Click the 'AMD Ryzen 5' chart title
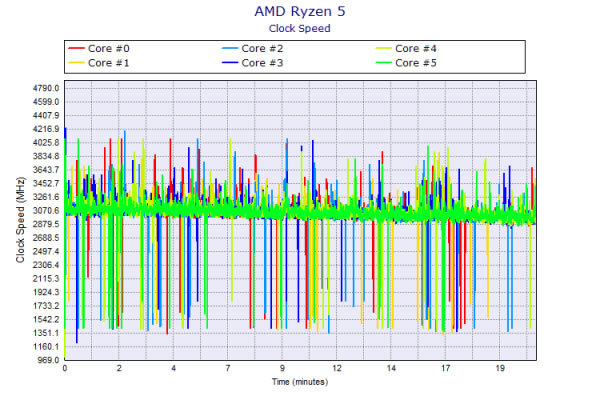This screenshot has height=400, width=600. point(300,11)
